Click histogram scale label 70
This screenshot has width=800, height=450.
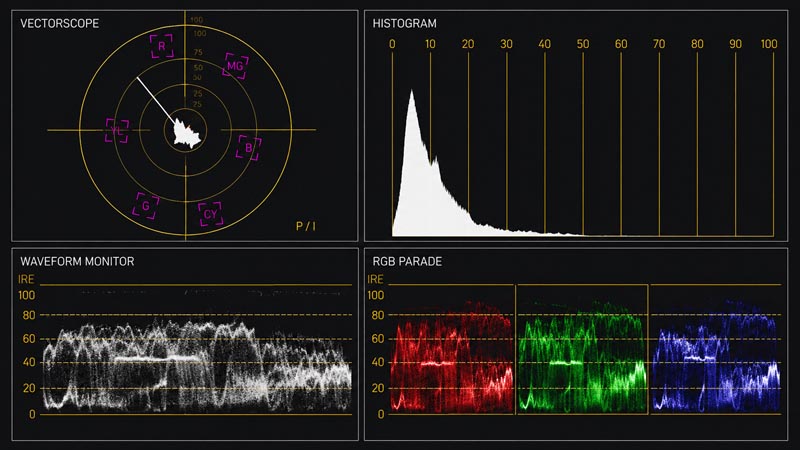[x=659, y=44]
